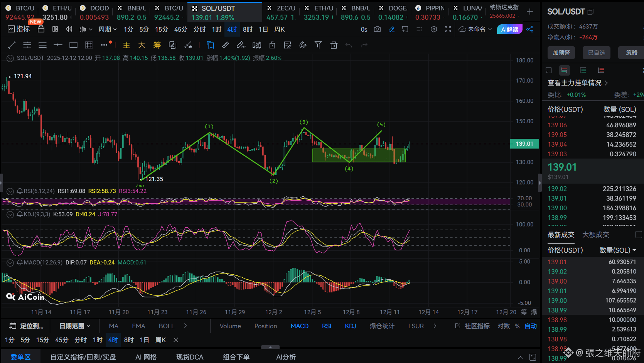Image resolution: width=644 pixels, height=363 pixels.
Task: Open the AI 网格 tab
Action: coord(146,357)
